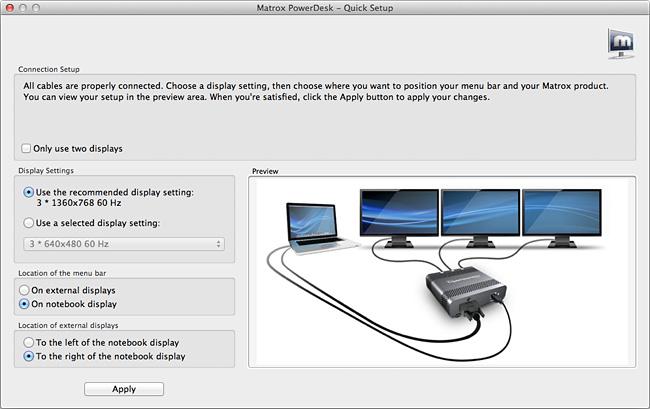Open the 3 * 640x480 60 Hz dropdown

tap(124, 244)
